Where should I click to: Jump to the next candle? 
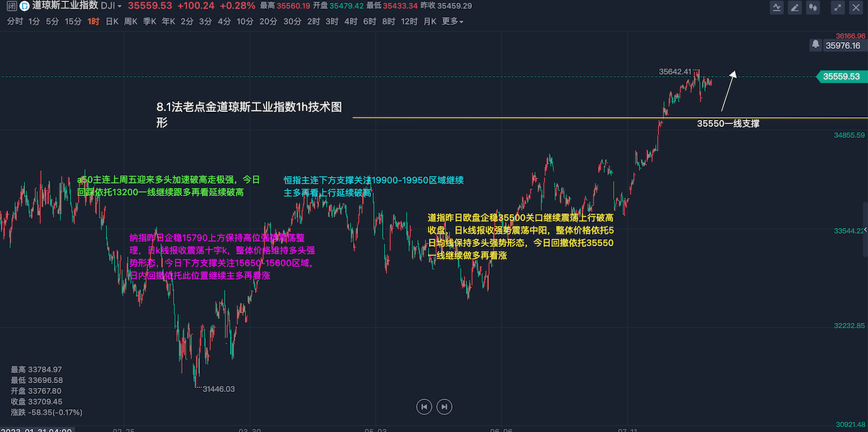(x=444, y=406)
